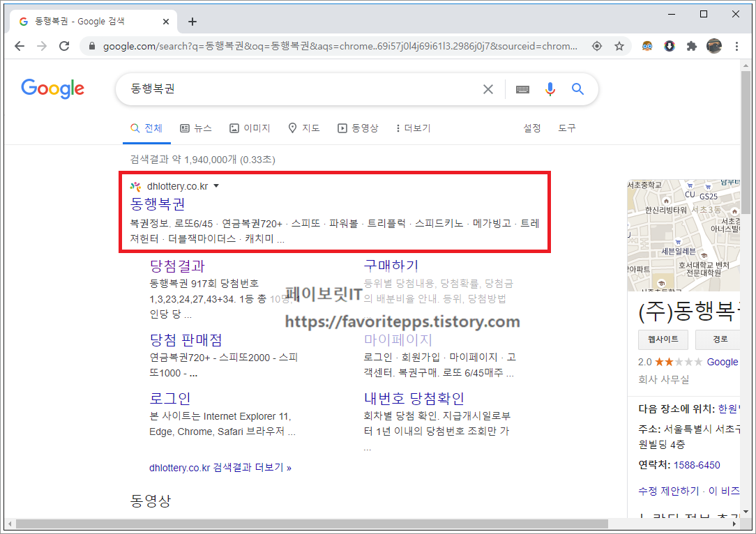The height and width of the screenshot is (534, 756).
Task: Open the 동행복권 result title
Action: 158,204
